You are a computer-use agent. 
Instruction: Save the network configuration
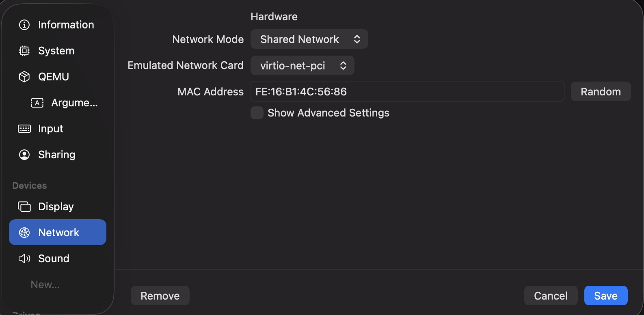606,296
